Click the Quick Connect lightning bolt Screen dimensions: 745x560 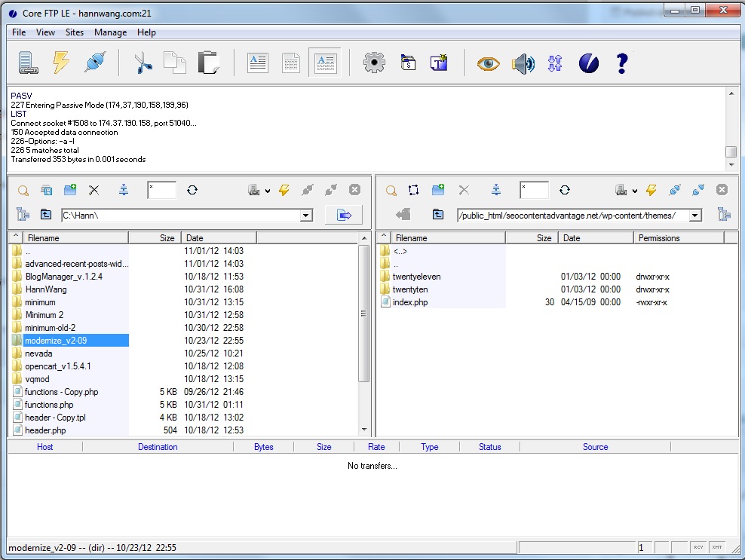click(61, 63)
